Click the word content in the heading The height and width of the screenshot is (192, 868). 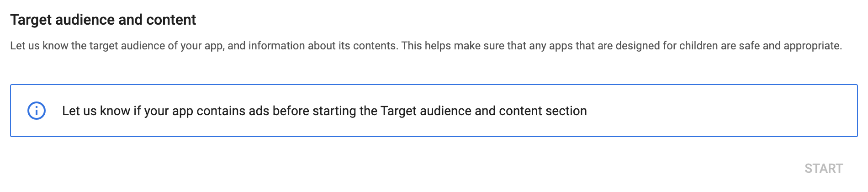171,20
